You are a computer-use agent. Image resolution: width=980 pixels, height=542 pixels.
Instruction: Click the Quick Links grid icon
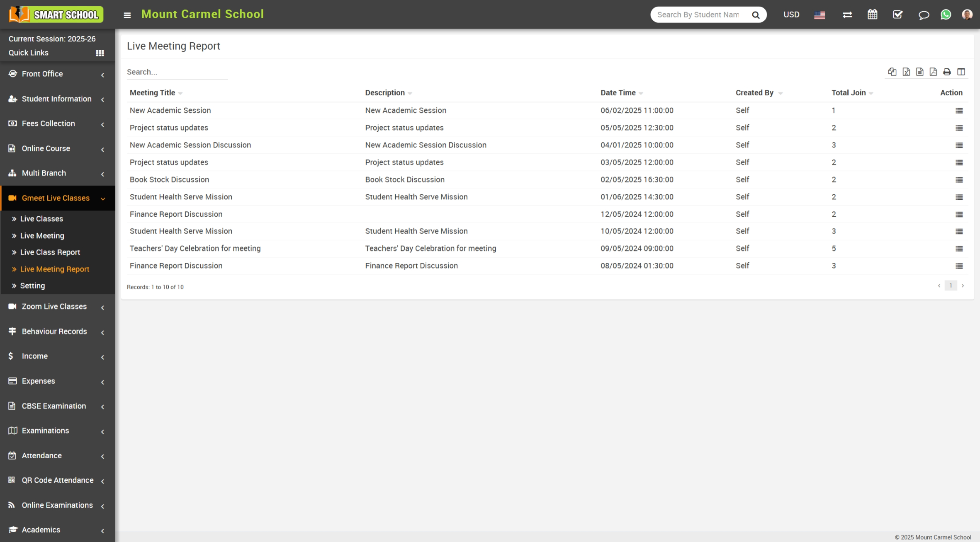[x=100, y=53]
